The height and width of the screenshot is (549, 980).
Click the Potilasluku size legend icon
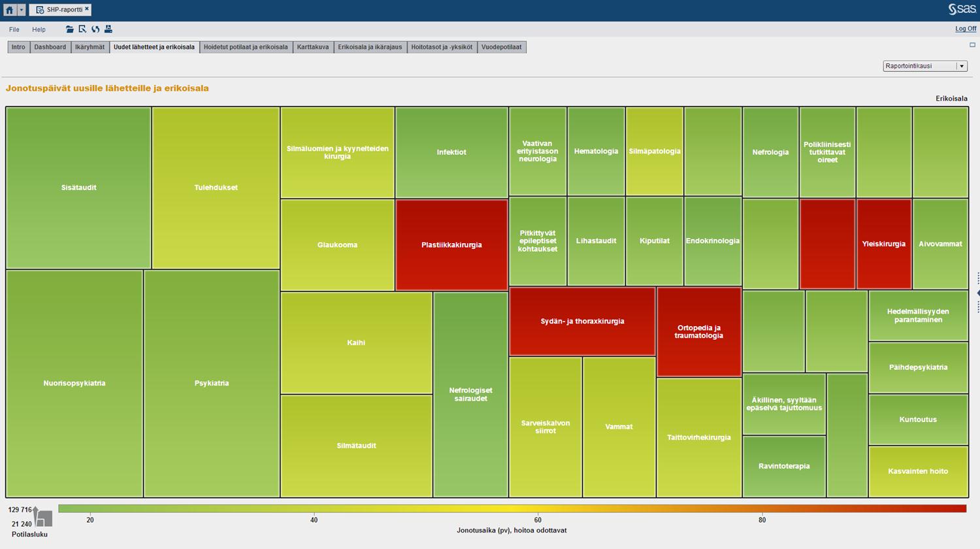42,516
